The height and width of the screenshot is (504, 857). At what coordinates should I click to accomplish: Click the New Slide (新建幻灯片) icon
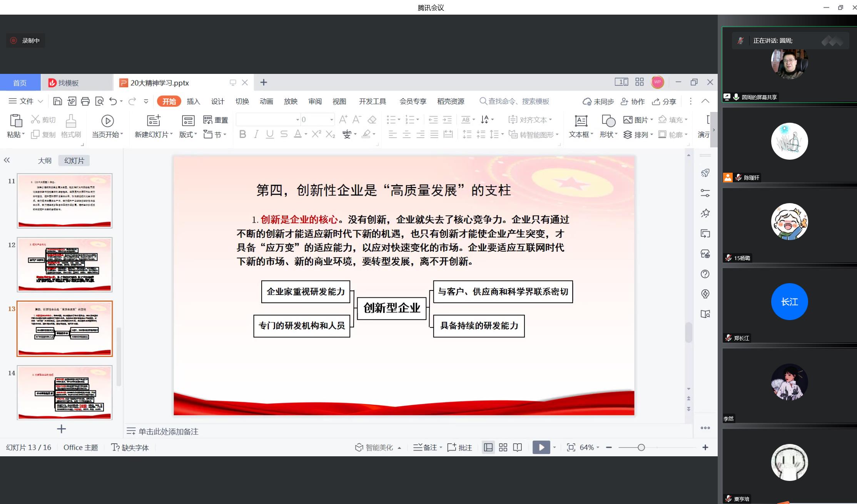coord(154,121)
